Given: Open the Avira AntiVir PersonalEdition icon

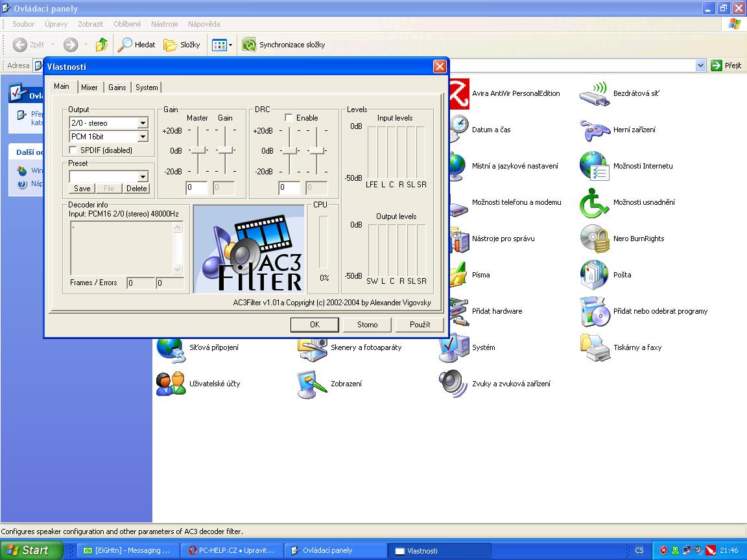Looking at the screenshot, I should pyautogui.click(x=460, y=93).
